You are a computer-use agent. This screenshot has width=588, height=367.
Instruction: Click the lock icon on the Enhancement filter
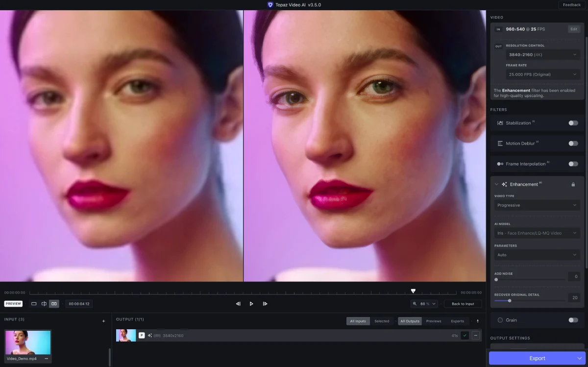pyautogui.click(x=574, y=184)
